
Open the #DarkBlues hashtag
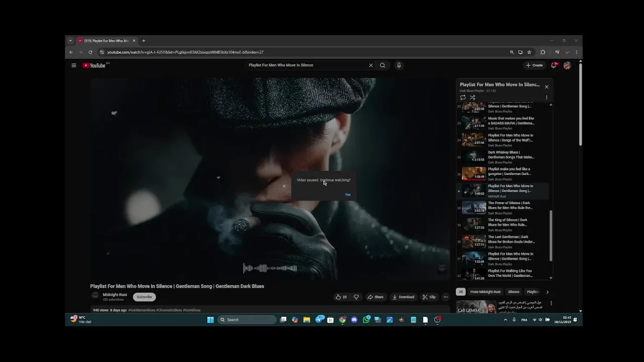click(192, 310)
